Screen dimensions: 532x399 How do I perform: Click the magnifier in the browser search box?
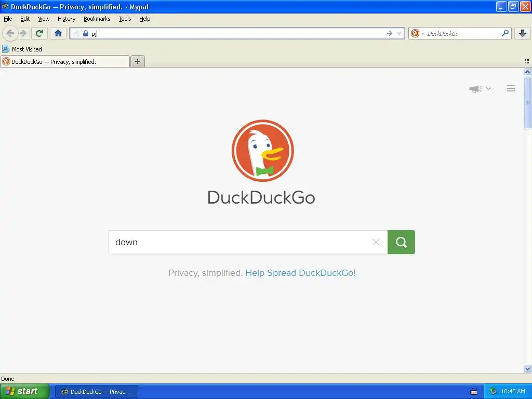pos(505,33)
